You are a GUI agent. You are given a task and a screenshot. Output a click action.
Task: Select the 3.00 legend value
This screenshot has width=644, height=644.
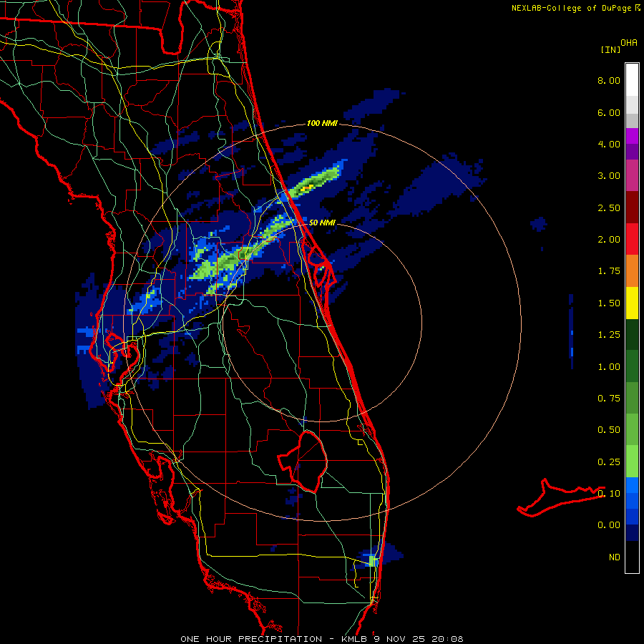pyautogui.click(x=609, y=176)
